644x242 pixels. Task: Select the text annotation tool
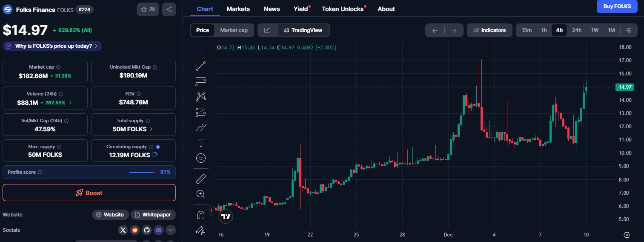click(201, 142)
